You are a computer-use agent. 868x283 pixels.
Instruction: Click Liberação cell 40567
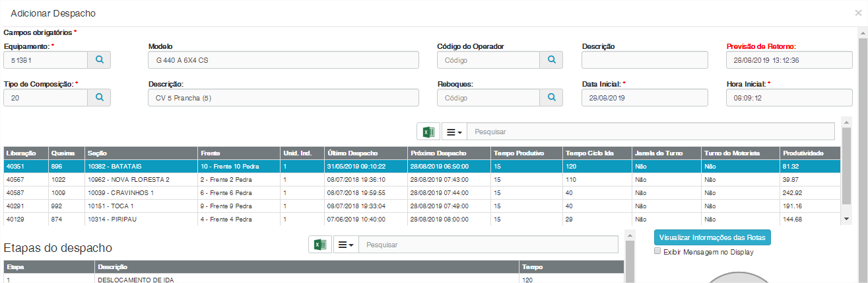pos(25,179)
